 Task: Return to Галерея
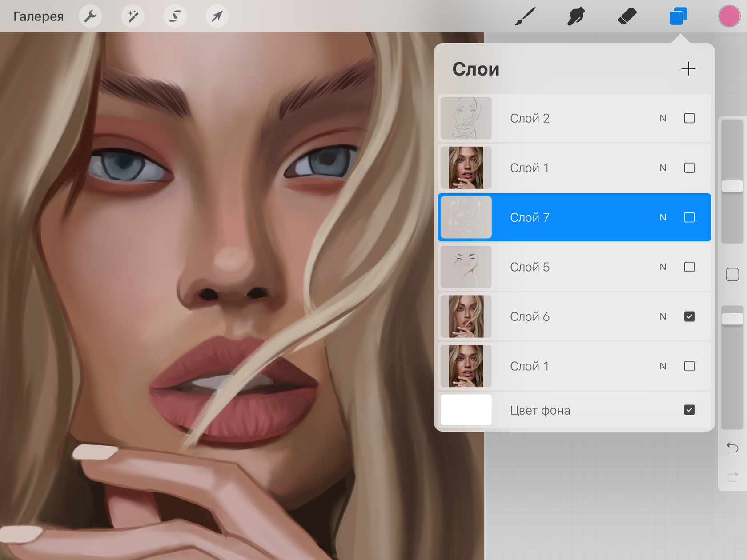[x=39, y=16]
